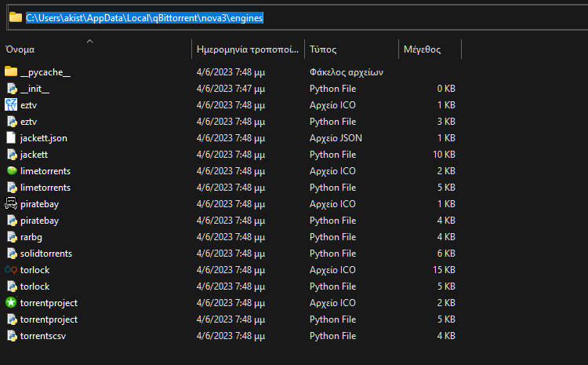Click the highlighted engines path in address bar
This screenshot has width=588, height=365.
click(144, 17)
